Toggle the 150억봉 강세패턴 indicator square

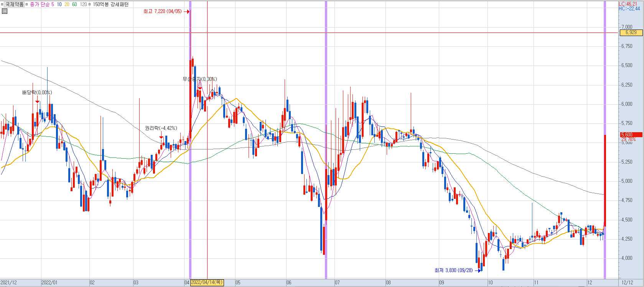(89, 4)
